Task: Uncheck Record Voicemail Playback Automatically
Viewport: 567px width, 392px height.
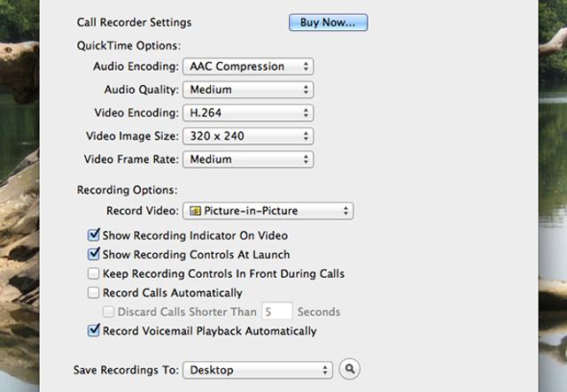Action: 94,331
